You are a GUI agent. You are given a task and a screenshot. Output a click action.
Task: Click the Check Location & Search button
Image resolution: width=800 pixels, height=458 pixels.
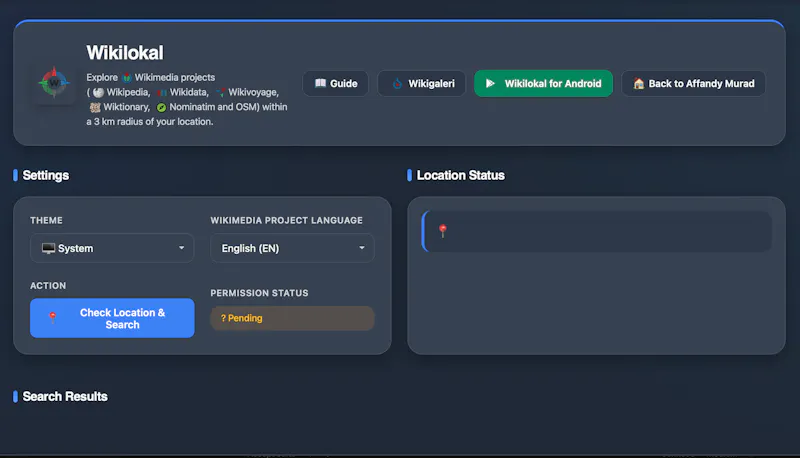point(112,318)
